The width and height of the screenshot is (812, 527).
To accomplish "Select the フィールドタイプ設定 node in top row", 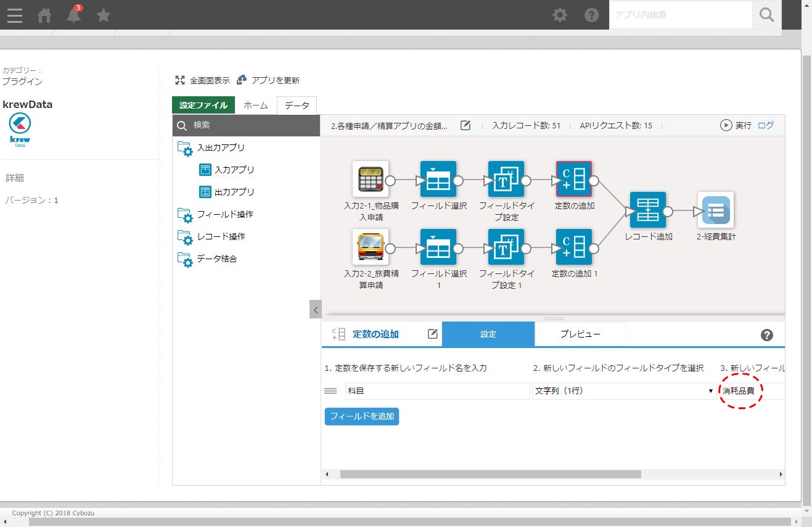I will [506, 179].
